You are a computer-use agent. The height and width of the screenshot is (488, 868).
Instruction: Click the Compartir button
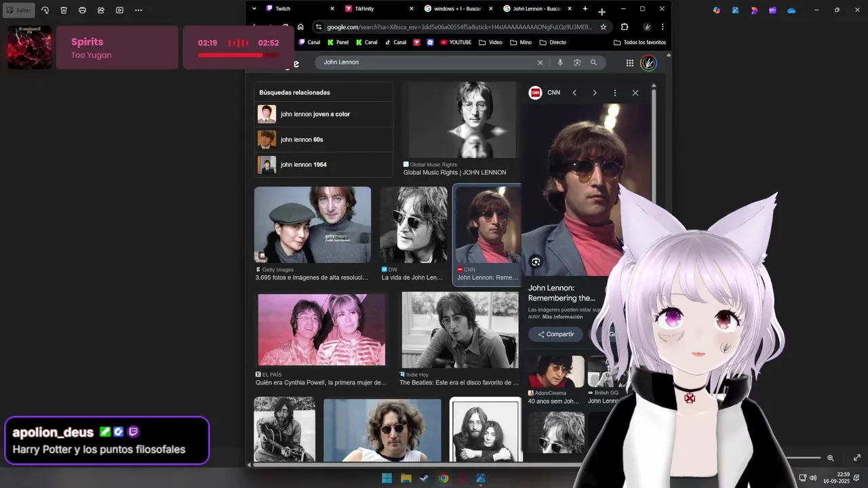tap(556, 334)
